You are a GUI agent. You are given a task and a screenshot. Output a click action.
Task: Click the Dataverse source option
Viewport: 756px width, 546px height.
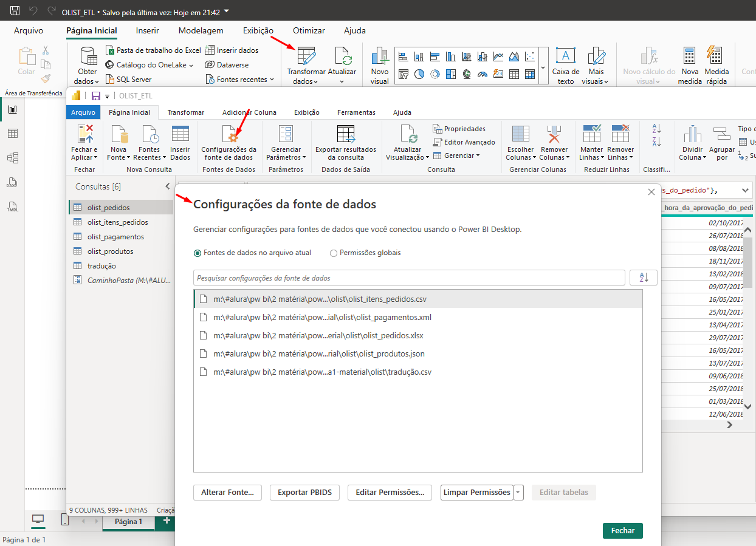(227, 64)
